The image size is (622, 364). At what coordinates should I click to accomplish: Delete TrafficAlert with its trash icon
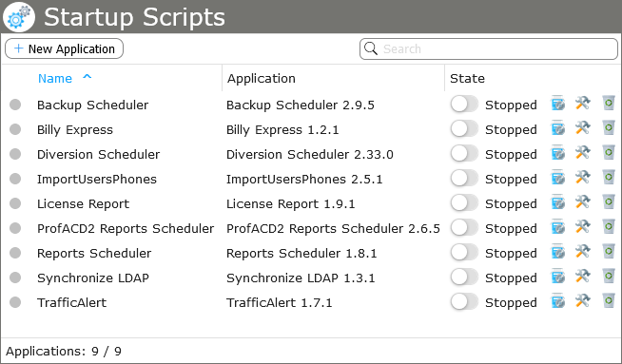[609, 301]
